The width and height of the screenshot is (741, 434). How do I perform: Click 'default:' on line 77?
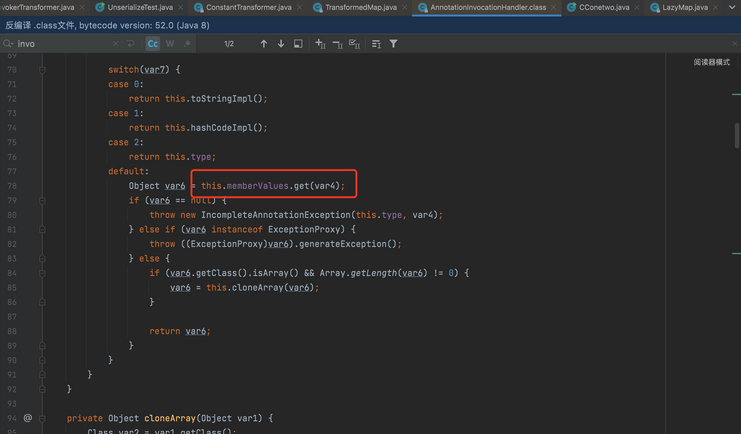click(x=129, y=171)
